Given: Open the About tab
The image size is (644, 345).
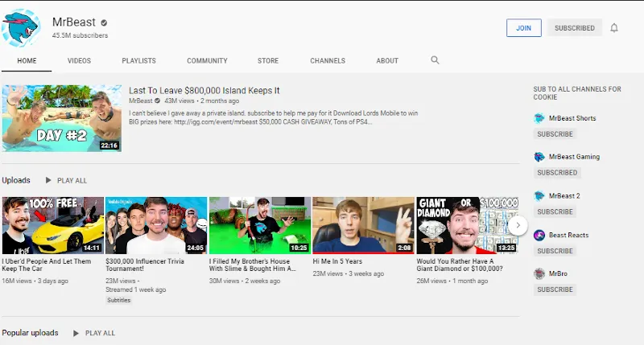Looking at the screenshot, I should pos(387,60).
